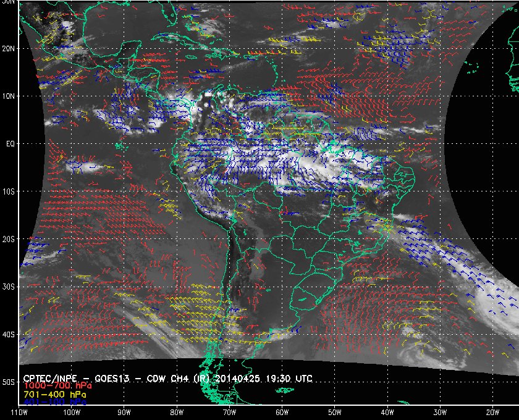This screenshot has height=420, width=519.
Task: Click the 60W longitude label
Action: [x=282, y=413]
